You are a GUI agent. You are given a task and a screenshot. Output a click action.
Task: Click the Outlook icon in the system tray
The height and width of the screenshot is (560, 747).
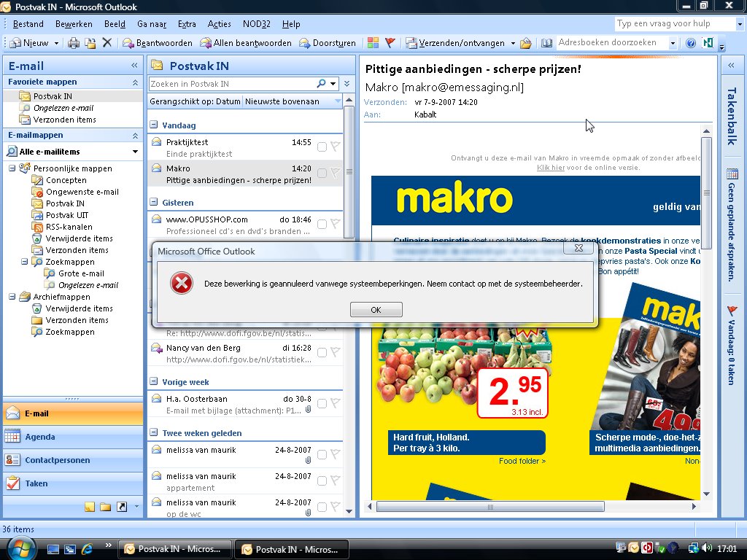(x=634, y=548)
